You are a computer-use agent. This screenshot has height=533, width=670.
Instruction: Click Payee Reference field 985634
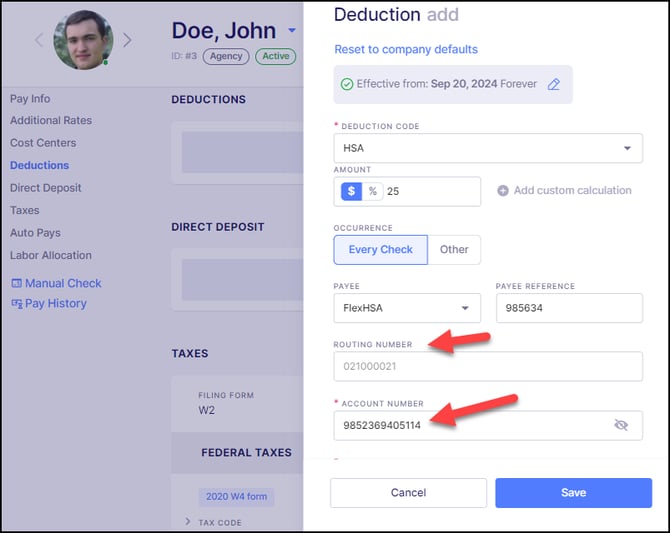click(569, 308)
